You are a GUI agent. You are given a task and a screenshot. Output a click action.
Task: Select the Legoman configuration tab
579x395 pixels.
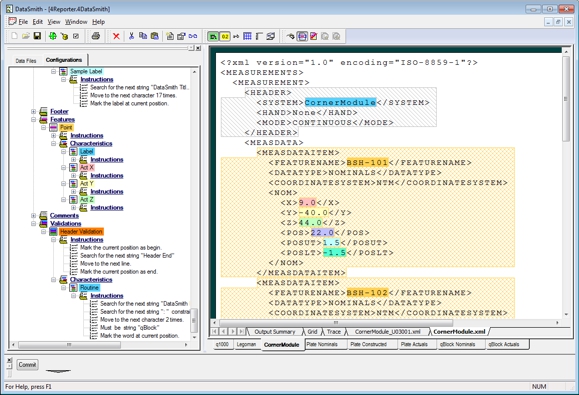246,344
